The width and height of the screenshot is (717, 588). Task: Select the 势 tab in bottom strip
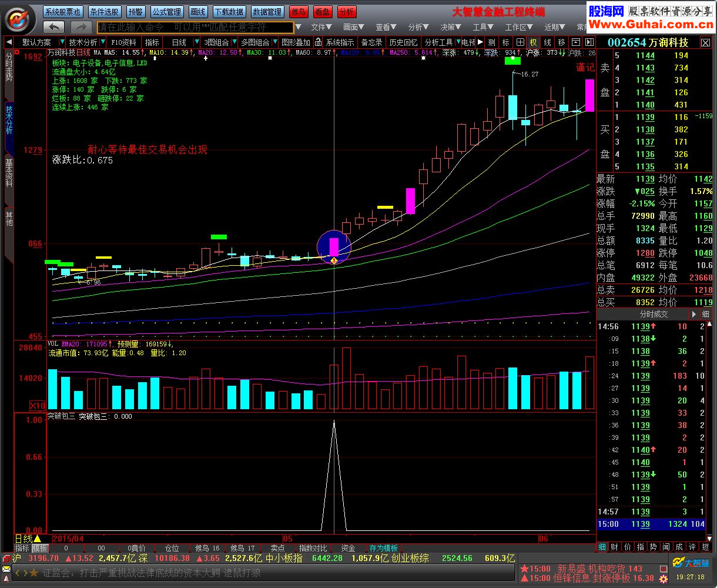click(x=653, y=547)
